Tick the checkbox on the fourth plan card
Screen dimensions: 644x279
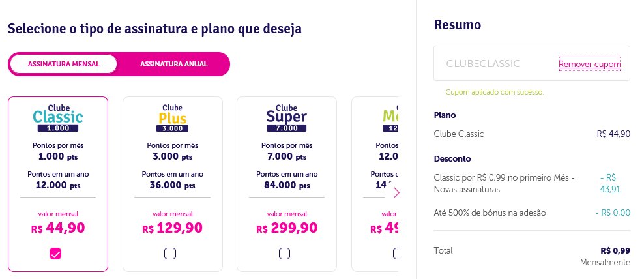pyautogui.click(x=396, y=254)
